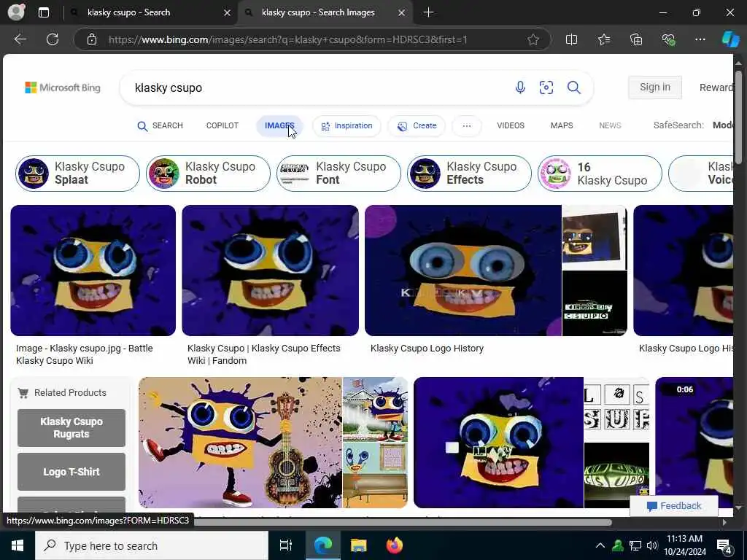Open 'Klasky Csupo Logo History' caption link
Screen dimensions: 747x560
427,348
